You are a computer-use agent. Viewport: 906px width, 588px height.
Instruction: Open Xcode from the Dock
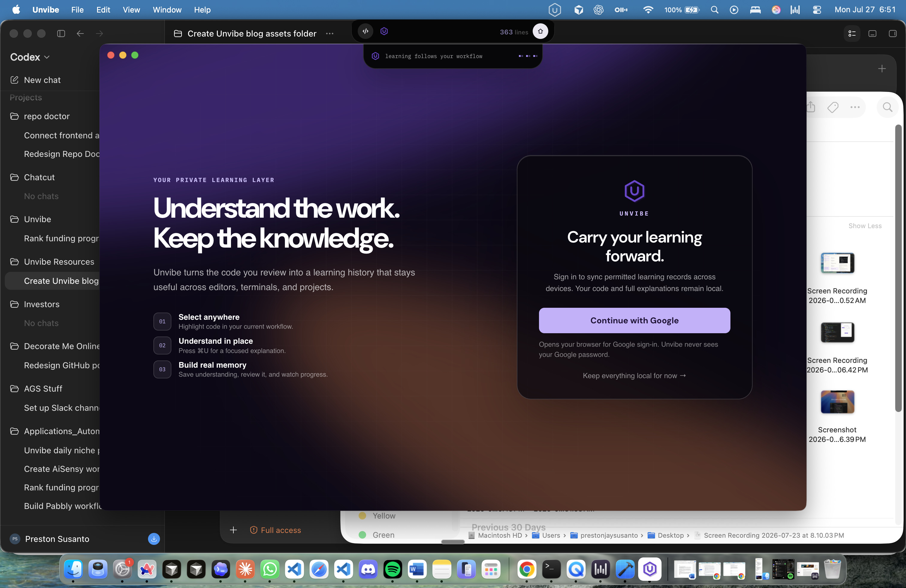tap(625, 569)
